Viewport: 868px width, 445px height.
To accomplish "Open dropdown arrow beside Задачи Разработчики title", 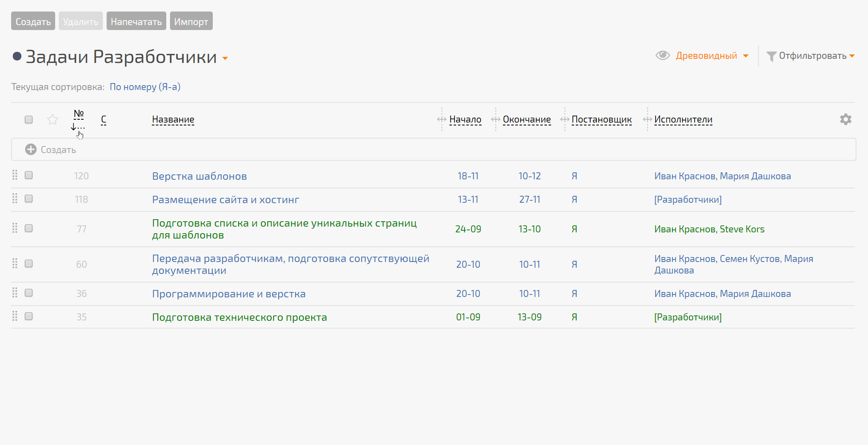I will coord(225,58).
